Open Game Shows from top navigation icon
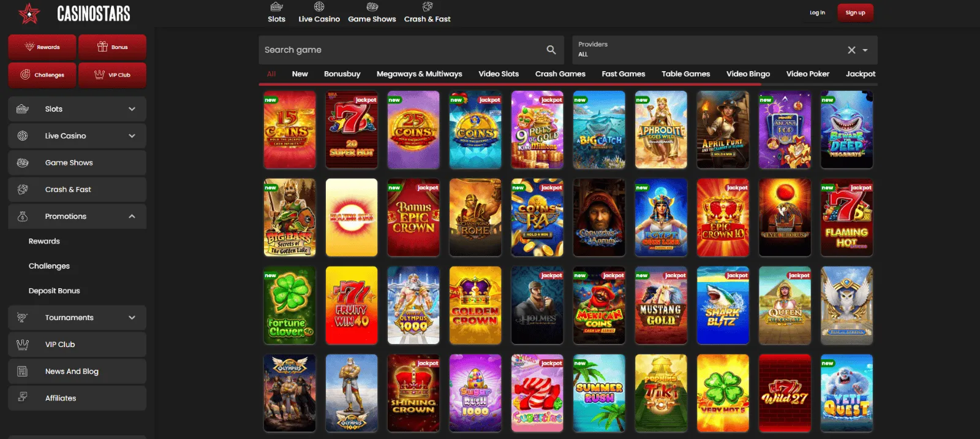Viewport: 980px width, 439px height. click(372, 7)
